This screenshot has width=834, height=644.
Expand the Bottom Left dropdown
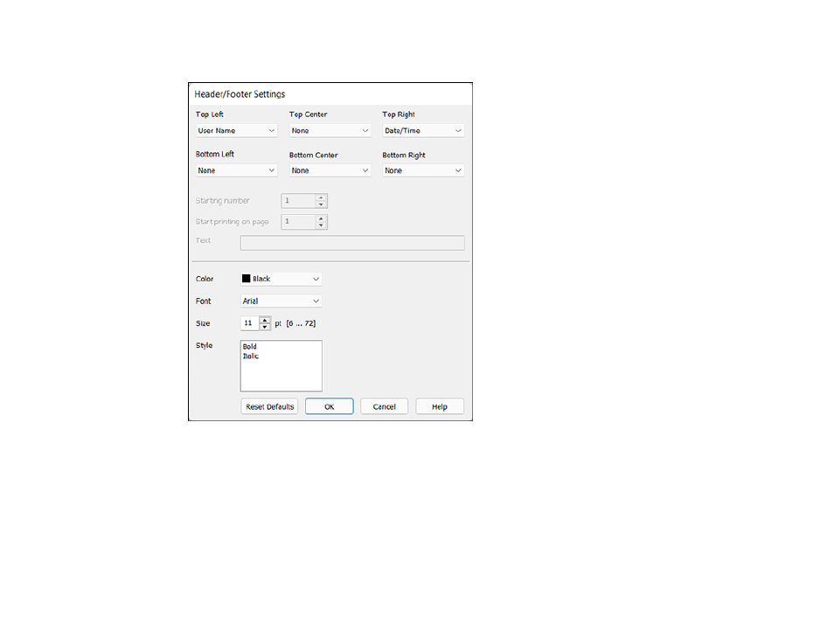tap(237, 170)
